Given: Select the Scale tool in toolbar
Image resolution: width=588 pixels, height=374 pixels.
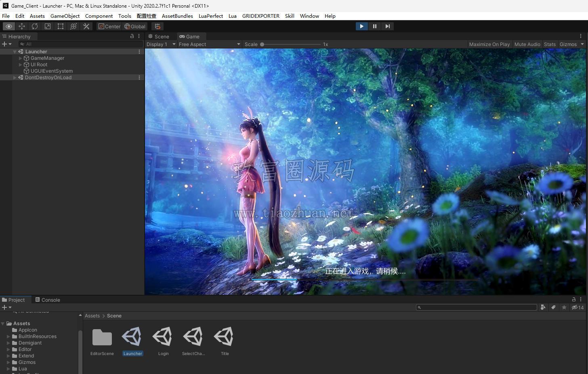Looking at the screenshot, I should [x=48, y=26].
